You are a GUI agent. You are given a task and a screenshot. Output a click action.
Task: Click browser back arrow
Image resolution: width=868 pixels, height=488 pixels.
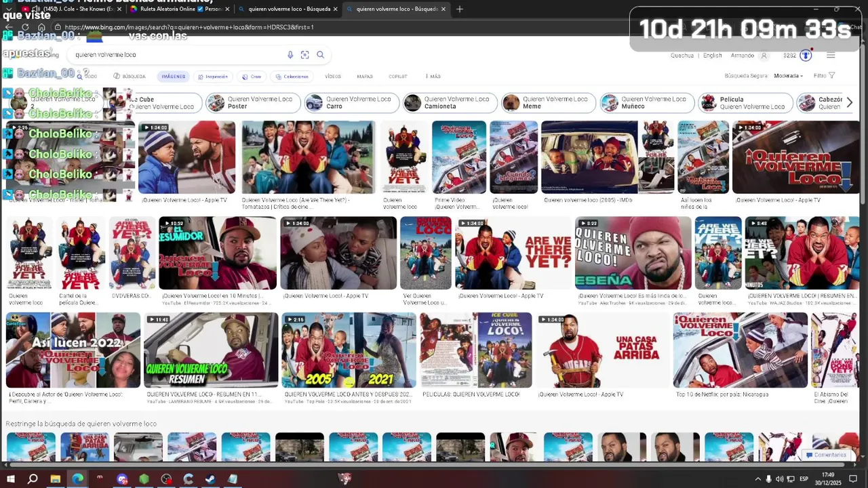[8, 27]
